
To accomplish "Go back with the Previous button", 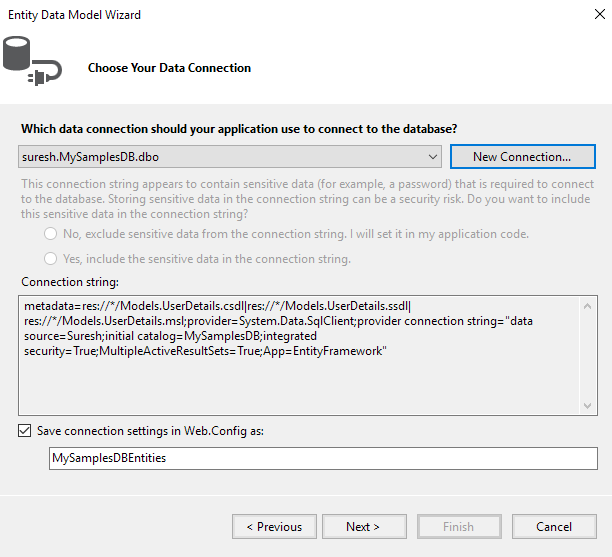I will click(x=274, y=527).
